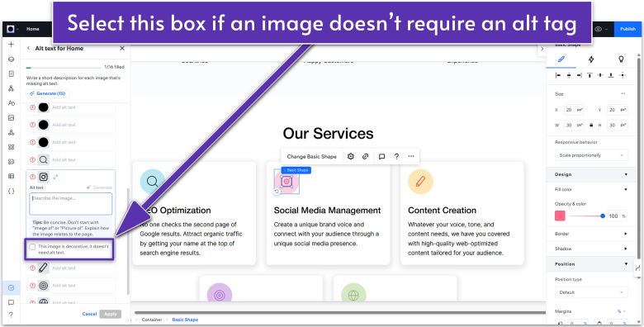Click the pink fill color swatch
This screenshot has height=327, width=644.
point(561,216)
